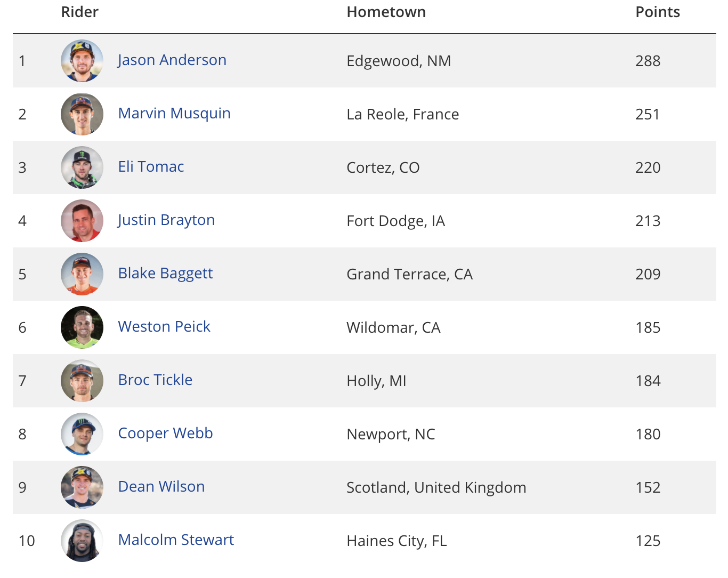Select the Dean Wilson link
Viewport: 728px width, 578px height.
(161, 487)
